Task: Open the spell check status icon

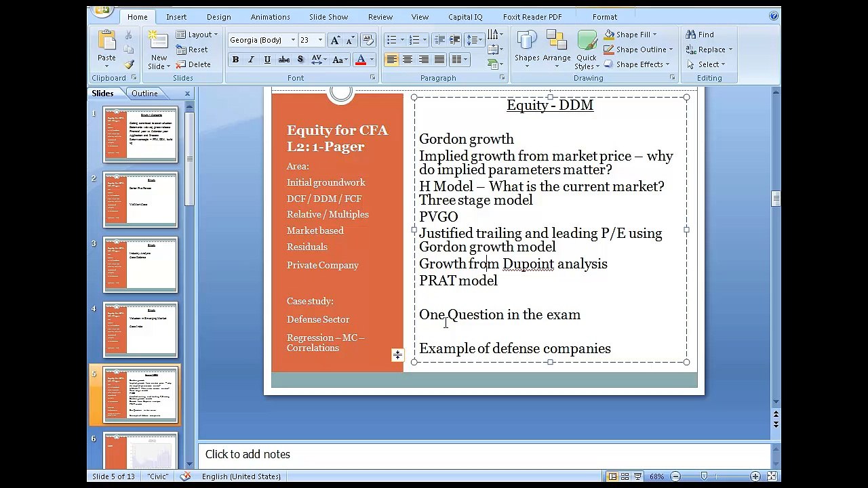Action: (185, 476)
